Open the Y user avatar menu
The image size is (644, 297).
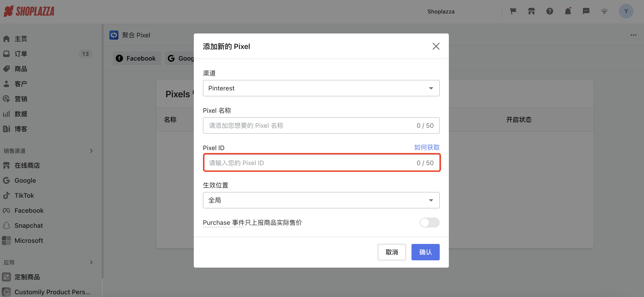click(x=626, y=11)
